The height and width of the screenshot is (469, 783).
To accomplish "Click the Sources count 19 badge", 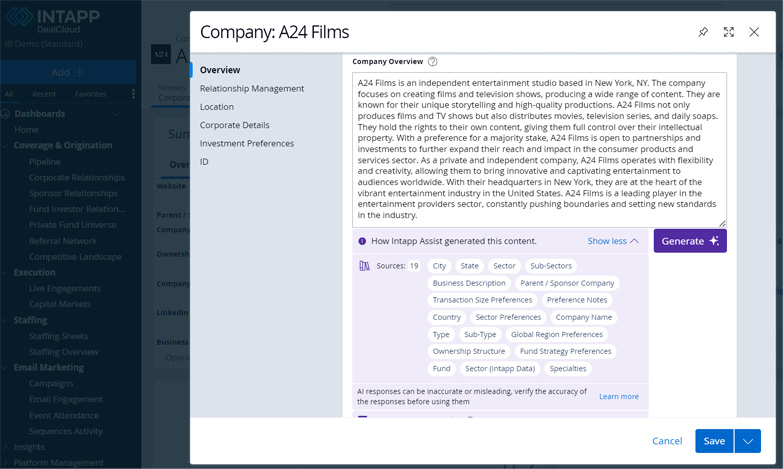I will coord(414,266).
